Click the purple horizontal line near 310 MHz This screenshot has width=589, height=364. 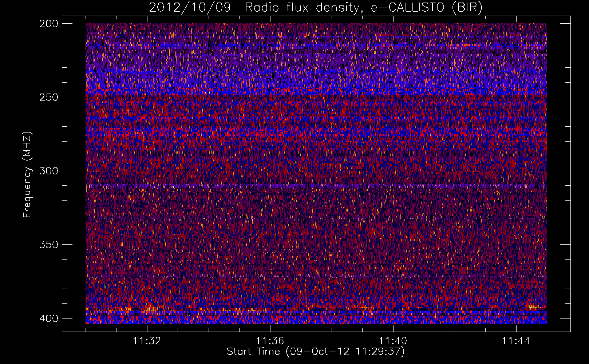[316, 186]
